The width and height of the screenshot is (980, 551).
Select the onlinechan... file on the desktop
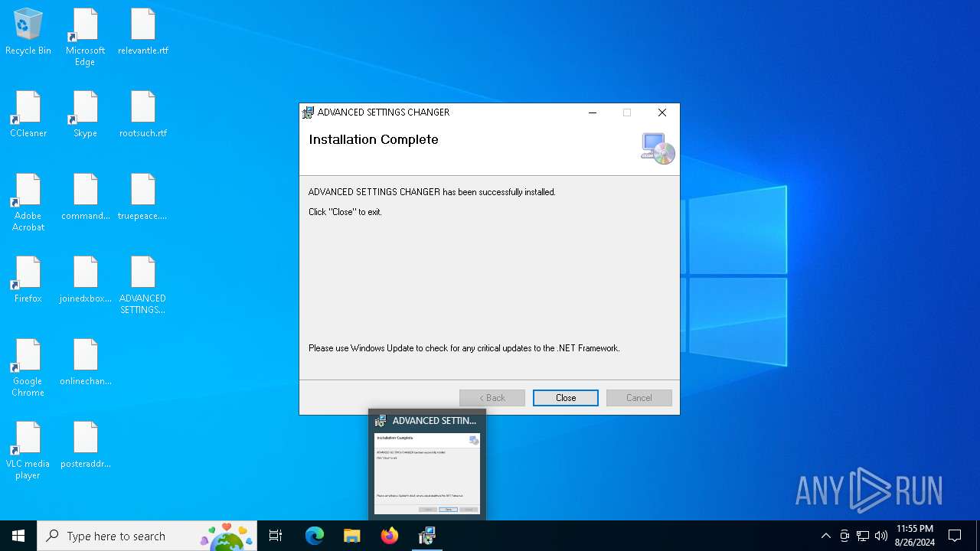85,363
